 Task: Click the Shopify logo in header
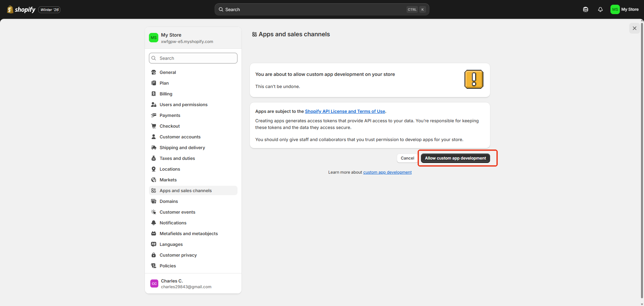(21, 9)
